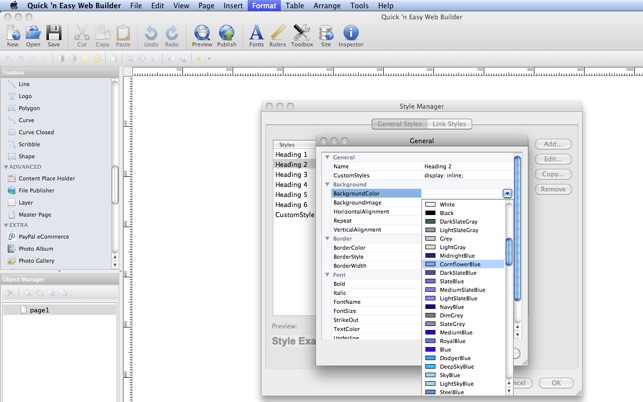Open the Format menu
The width and height of the screenshot is (643, 402).
click(x=264, y=6)
